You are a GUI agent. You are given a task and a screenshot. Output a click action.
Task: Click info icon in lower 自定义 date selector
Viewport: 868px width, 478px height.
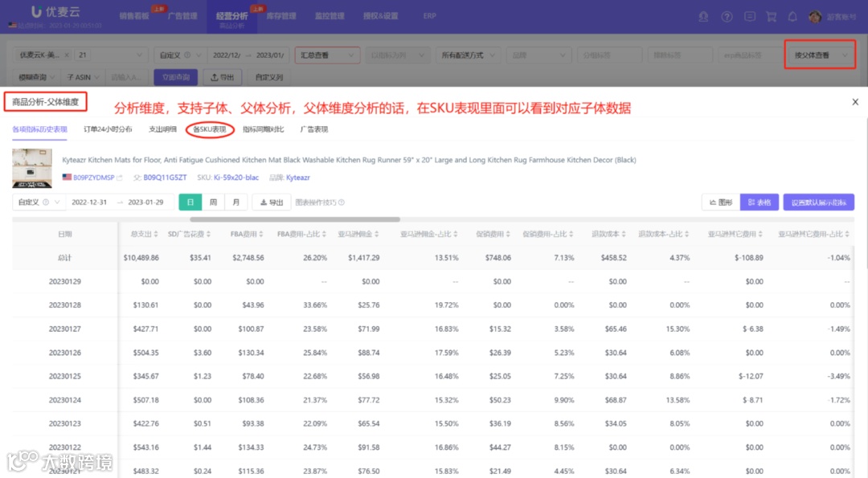(x=46, y=202)
